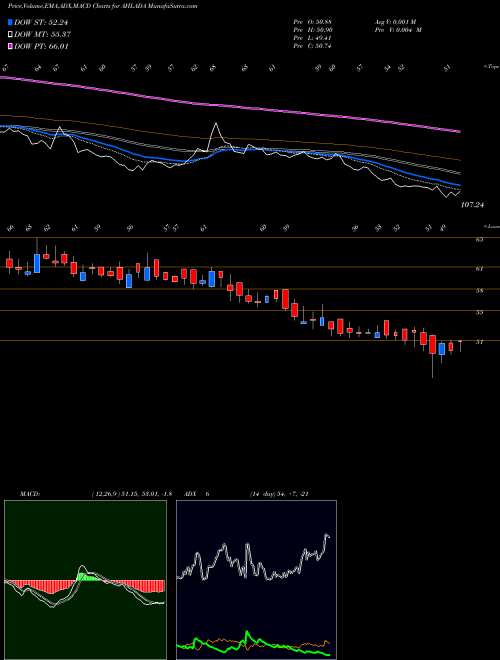
Task: Click the Avg V volume value
Action: coord(397,22)
